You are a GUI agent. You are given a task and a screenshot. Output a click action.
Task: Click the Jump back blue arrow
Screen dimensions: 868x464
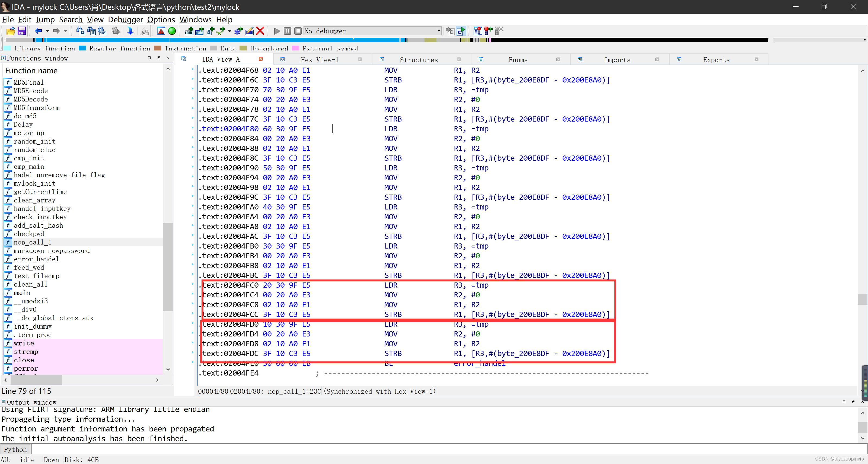tap(38, 31)
